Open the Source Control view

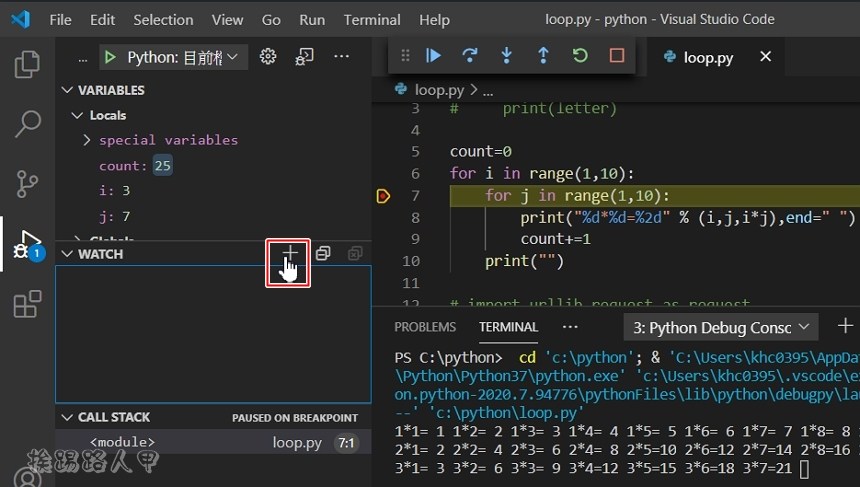[27, 184]
